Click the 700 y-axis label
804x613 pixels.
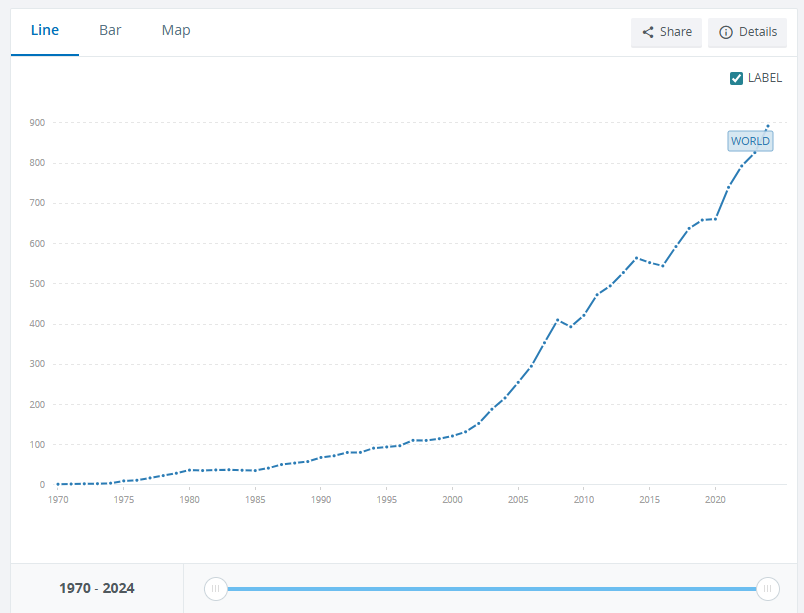coord(37,203)
